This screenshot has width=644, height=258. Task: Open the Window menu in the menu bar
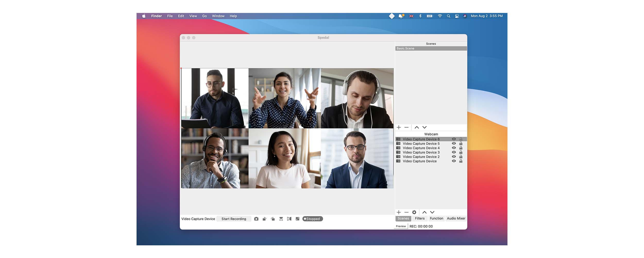218,16
